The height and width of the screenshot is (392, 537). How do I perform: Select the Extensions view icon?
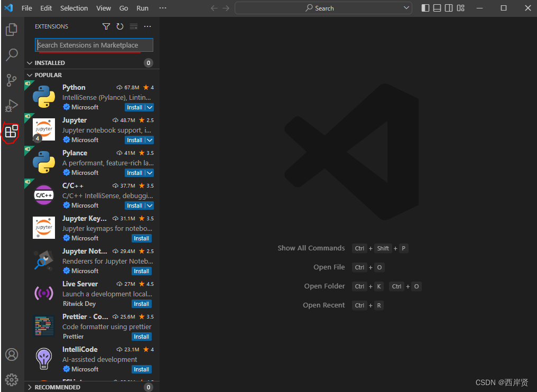11,132
